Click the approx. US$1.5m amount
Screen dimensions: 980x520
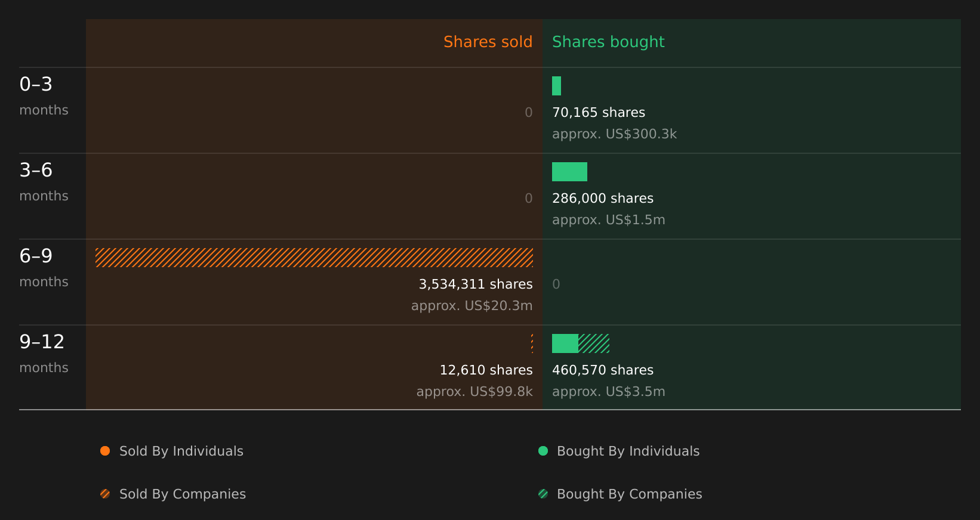coord(608,220)
